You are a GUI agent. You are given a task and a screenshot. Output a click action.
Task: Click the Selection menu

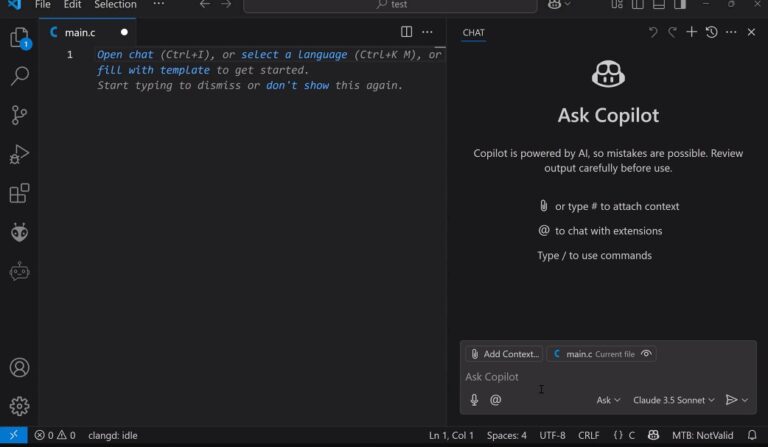pos(115,4)
